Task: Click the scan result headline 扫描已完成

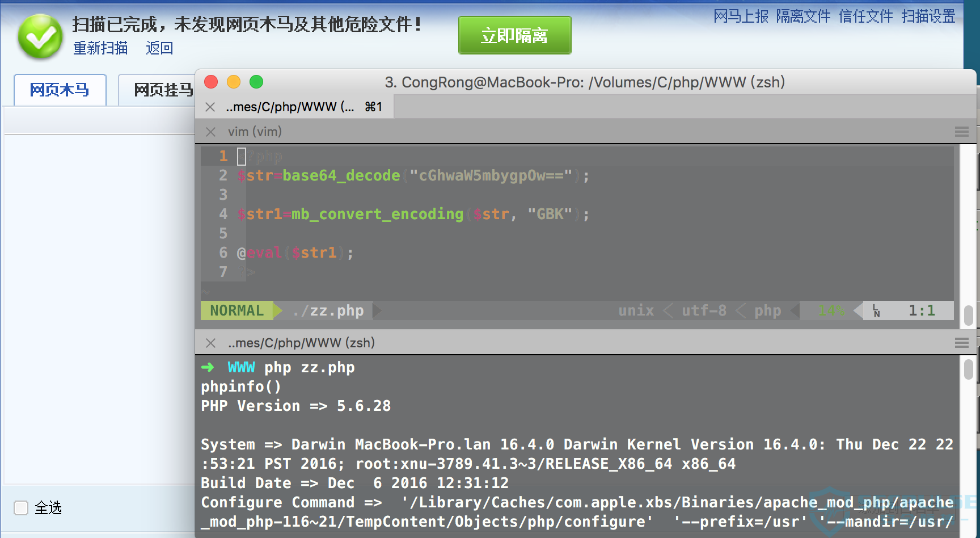Action: [247, 24]
